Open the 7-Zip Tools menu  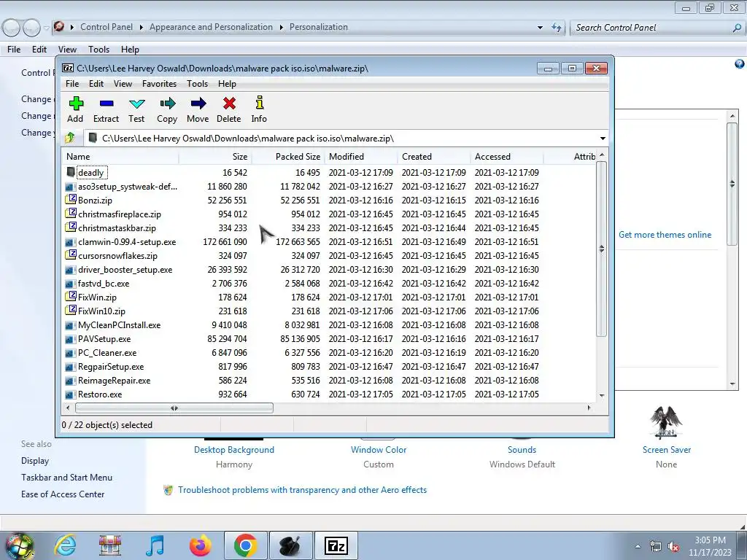tap(197, 84)
